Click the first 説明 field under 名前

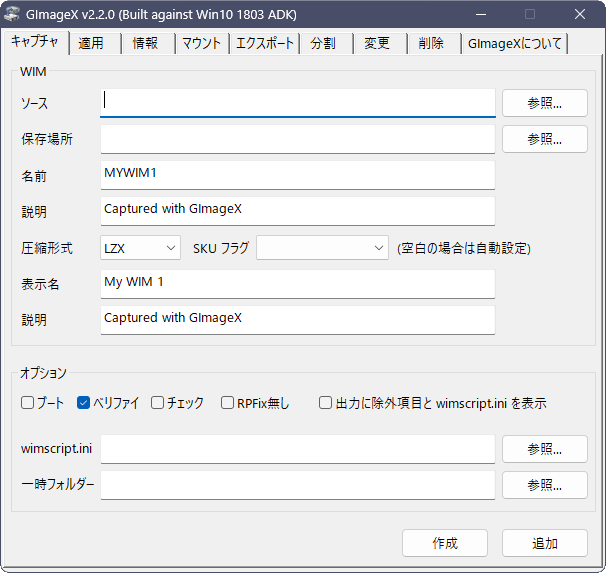298,211
